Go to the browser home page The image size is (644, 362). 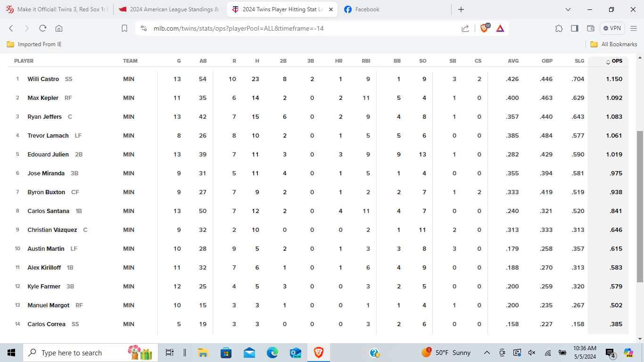point(59,28)
